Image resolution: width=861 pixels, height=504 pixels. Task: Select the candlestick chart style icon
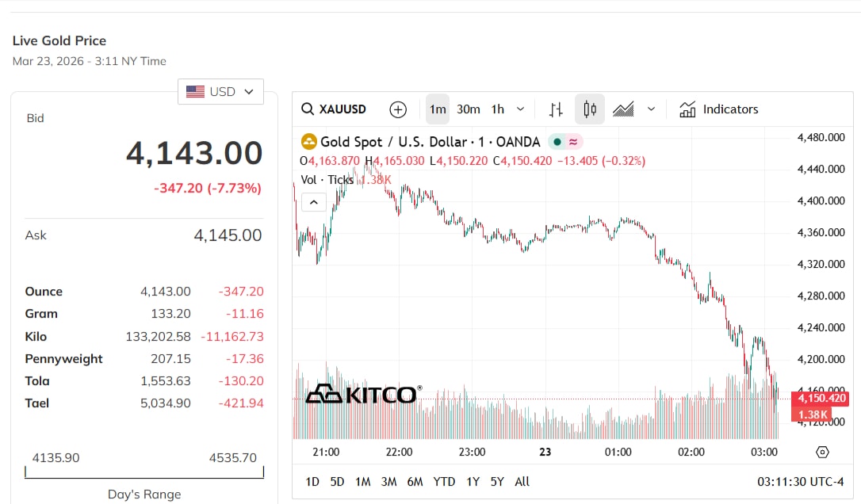[x=590, y=109]
